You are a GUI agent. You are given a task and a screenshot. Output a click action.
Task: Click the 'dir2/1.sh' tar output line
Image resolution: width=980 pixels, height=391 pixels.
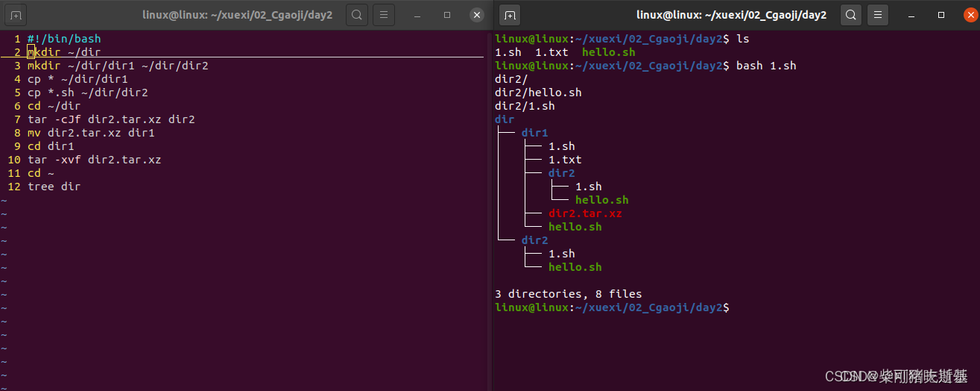pos(525,106)
